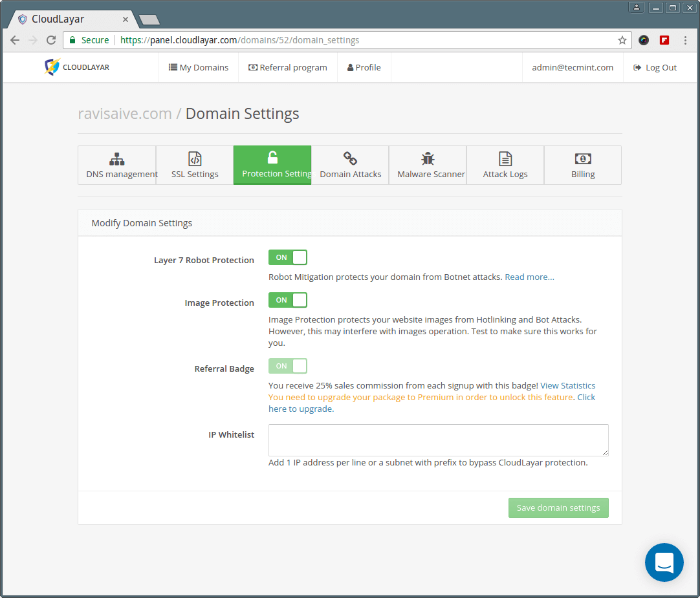Open Domain Attacks chain icon tab

[350, 159]
